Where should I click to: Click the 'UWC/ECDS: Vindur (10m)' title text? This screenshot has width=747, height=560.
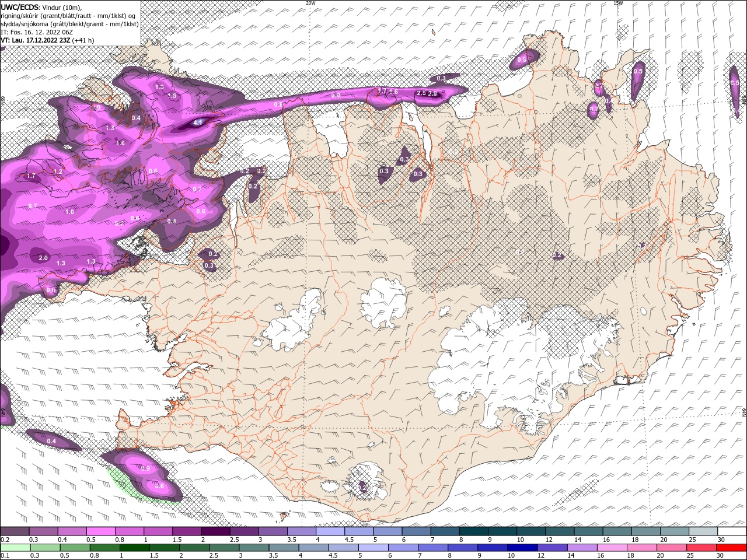41,7
